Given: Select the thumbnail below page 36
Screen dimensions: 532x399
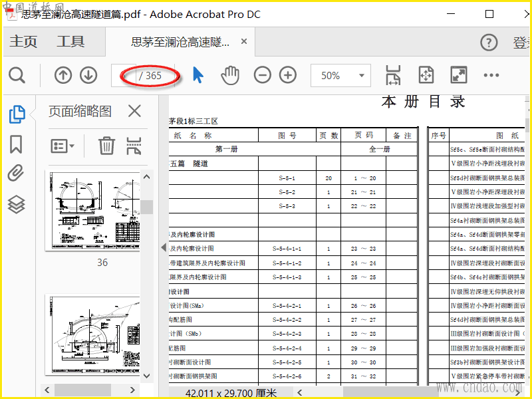Looking at the screenshot, I should pyautogui.click(x=92, y=334).
